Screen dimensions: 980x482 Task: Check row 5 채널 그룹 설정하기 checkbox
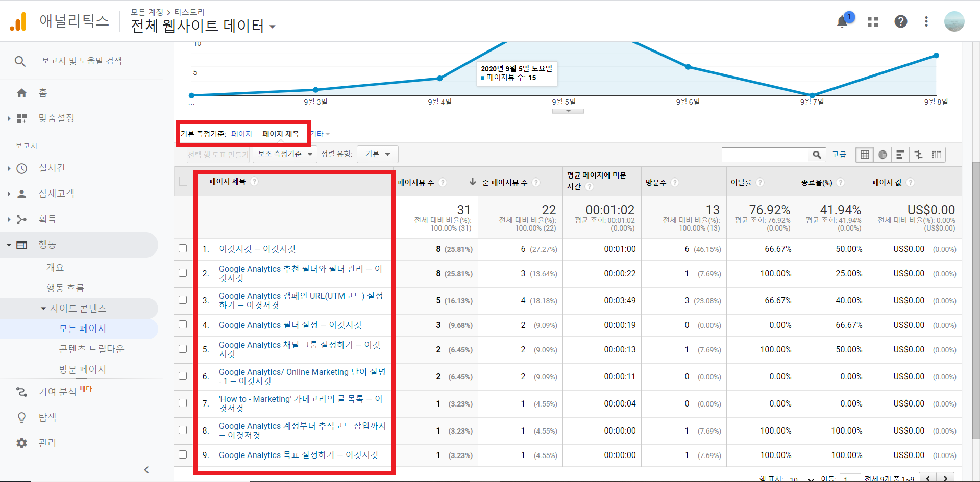(183, 349)
